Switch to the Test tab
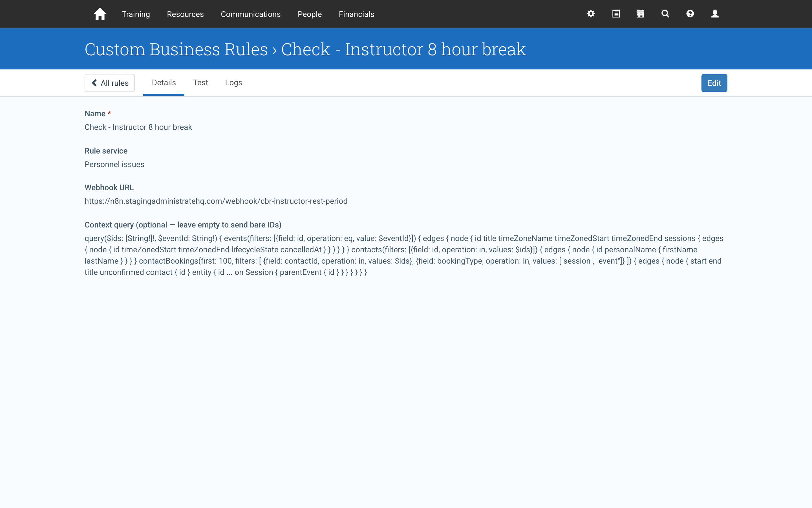812x508 pixels. pos(200,83)
